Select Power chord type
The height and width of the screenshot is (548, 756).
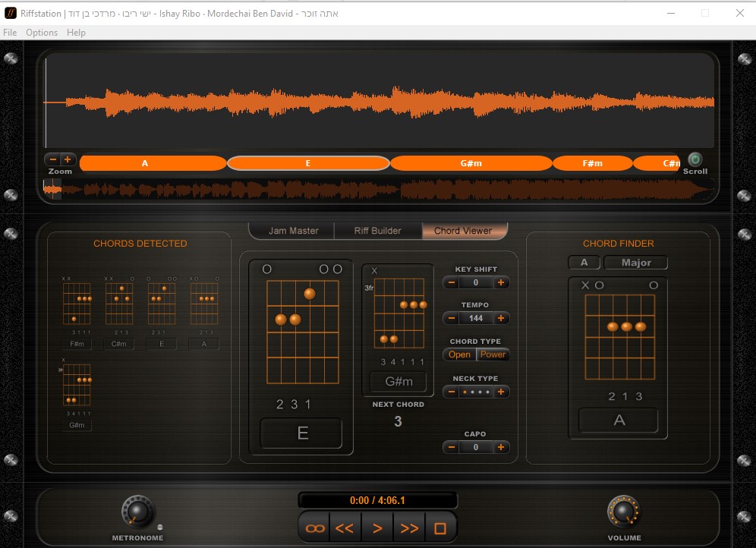(x=493, y=354)
